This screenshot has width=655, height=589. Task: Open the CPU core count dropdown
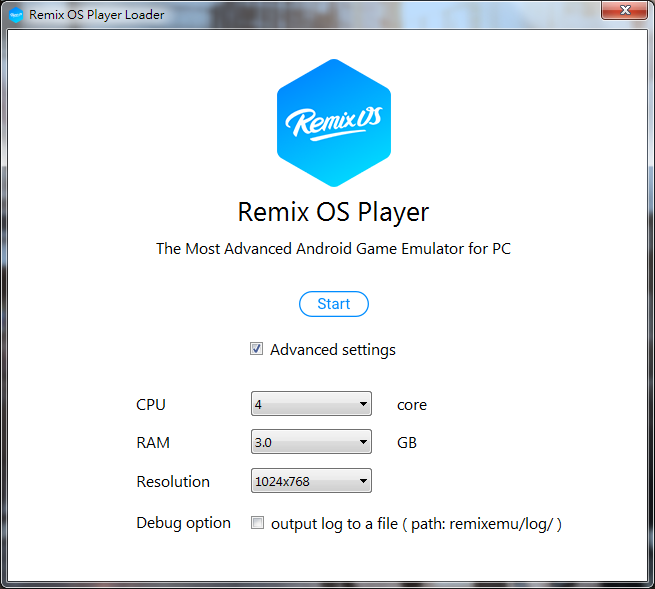coord(311,404)
